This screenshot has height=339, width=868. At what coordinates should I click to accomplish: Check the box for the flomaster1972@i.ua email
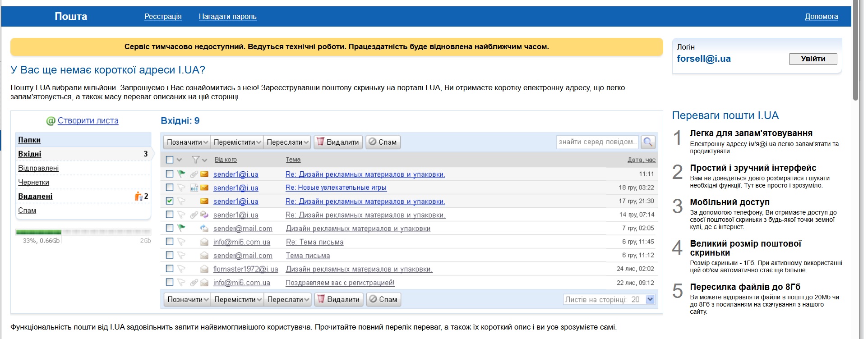[170, 269]
